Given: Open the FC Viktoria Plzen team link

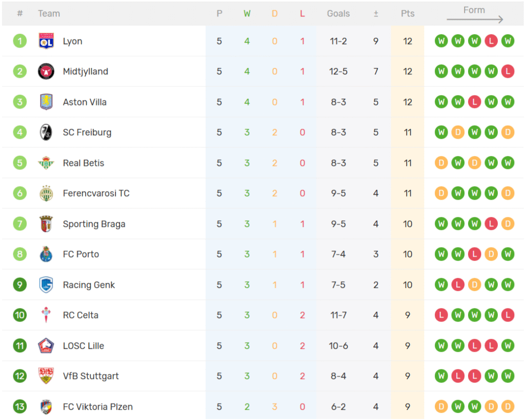Looking at the screenshot, I should pyautogui.click(x=97, y=407).
